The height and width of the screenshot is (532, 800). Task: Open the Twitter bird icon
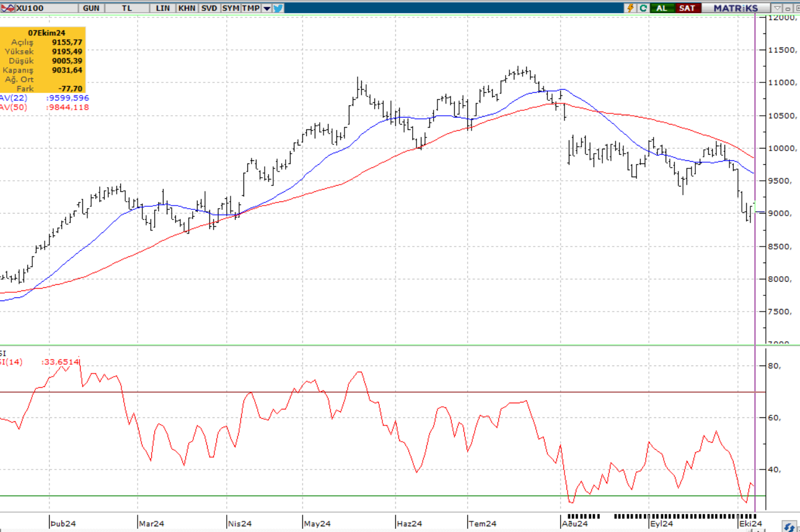tap(278, 8)
